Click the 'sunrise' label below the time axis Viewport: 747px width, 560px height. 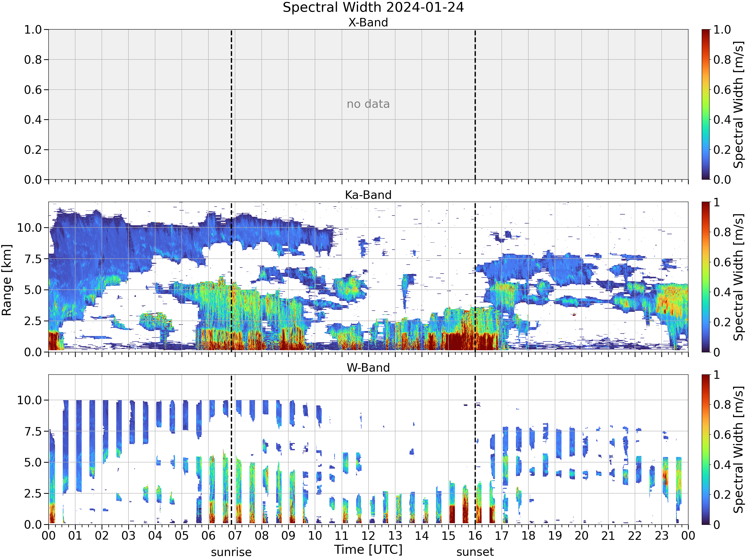click(x=231, y=553)
